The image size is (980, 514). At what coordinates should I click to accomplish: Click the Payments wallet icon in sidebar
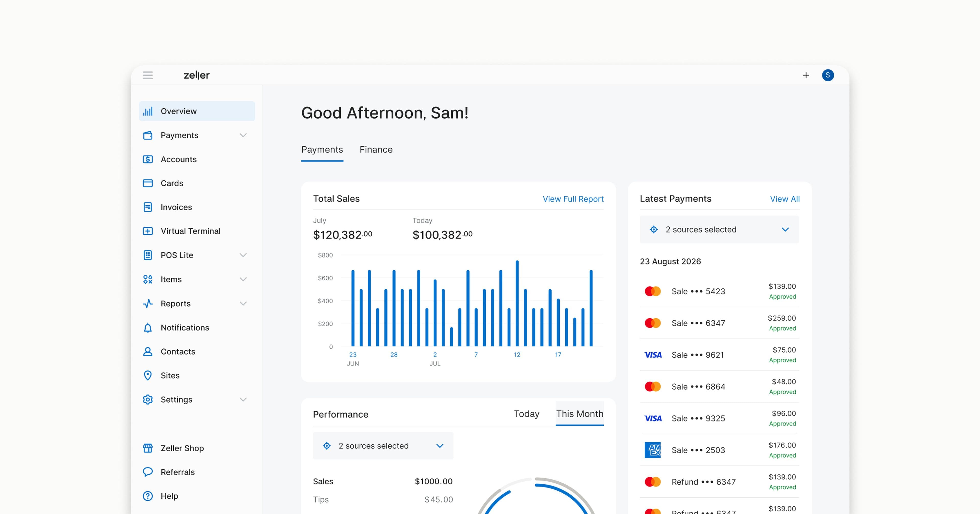(x=148, y=135)
